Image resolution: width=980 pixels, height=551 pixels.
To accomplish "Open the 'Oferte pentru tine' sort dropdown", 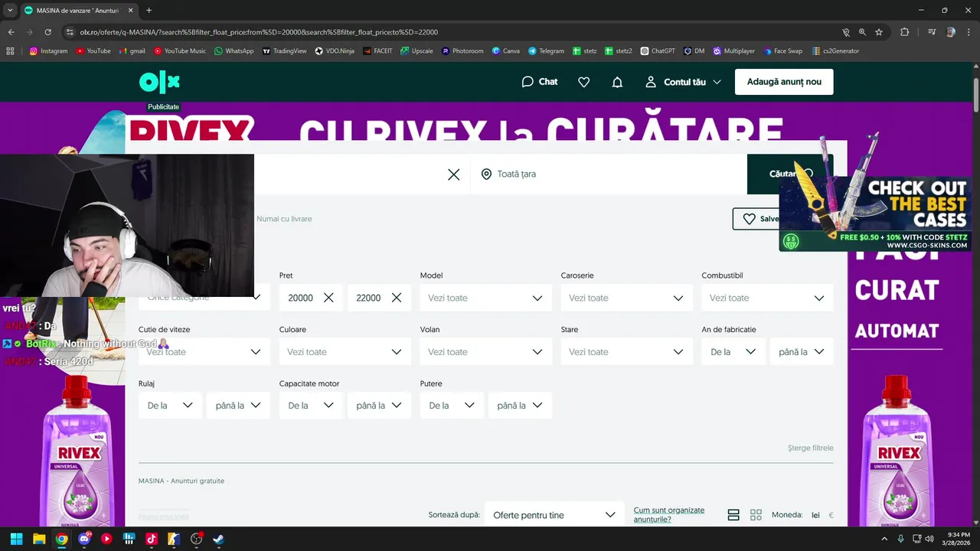I will tap(554, 515).
